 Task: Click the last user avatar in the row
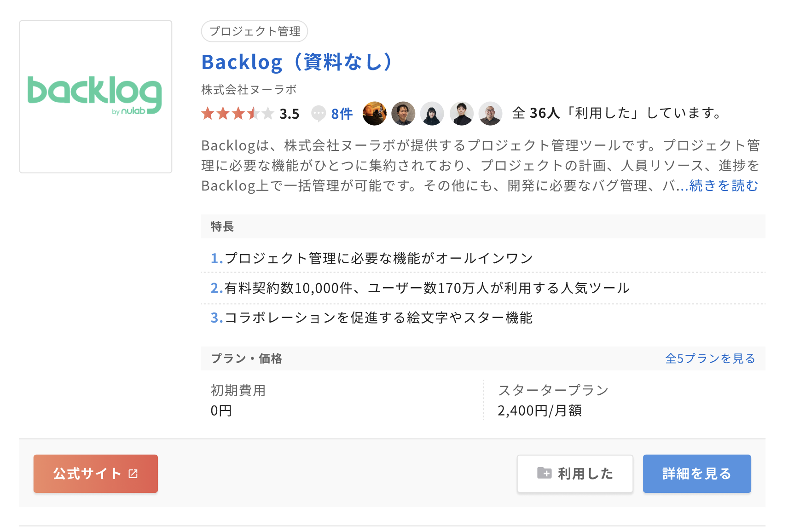pos(490,113)
